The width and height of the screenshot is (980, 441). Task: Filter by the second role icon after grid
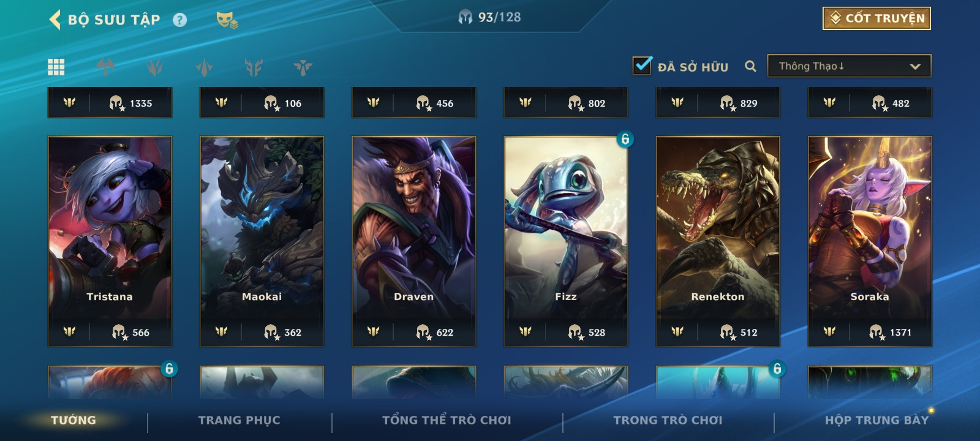[155, 67]
